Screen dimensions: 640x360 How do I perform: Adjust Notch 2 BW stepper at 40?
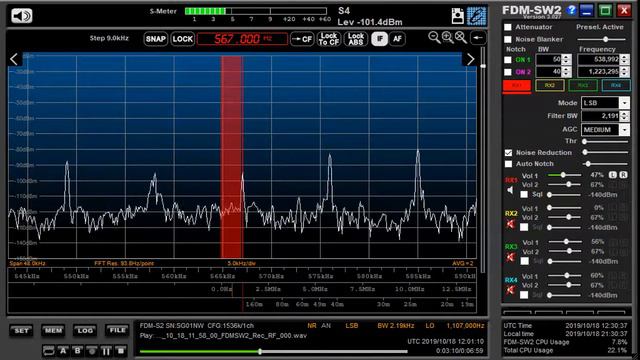(566, 72)
